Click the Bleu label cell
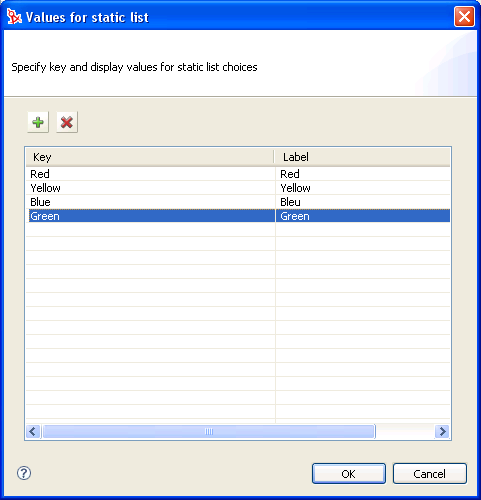481x500 pixels. [363, 202]
